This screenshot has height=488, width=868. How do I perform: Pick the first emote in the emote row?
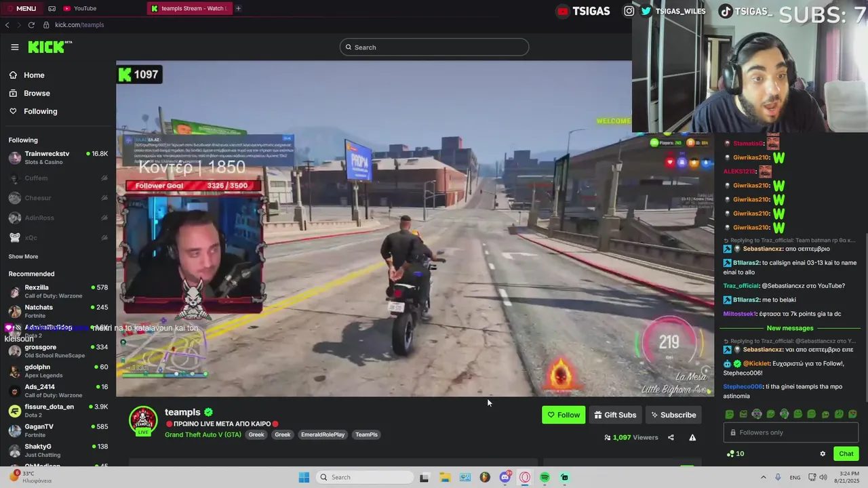point(730,414)
